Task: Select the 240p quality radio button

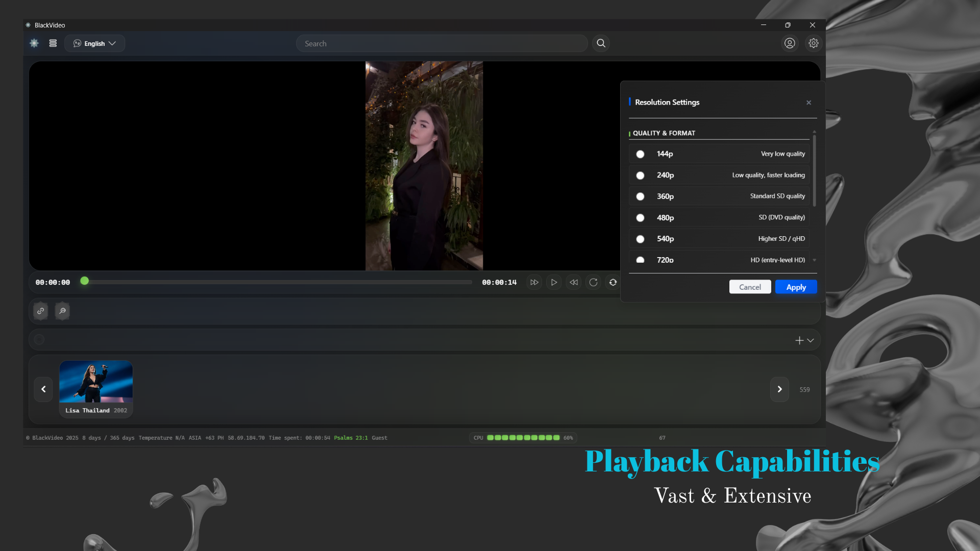Action: click(x=640, y=175)
